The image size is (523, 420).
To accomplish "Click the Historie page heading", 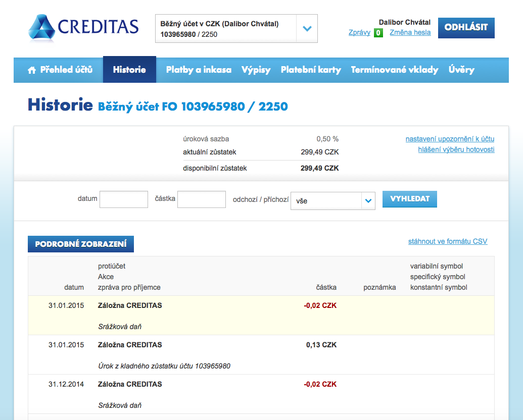I will [60, 104].
